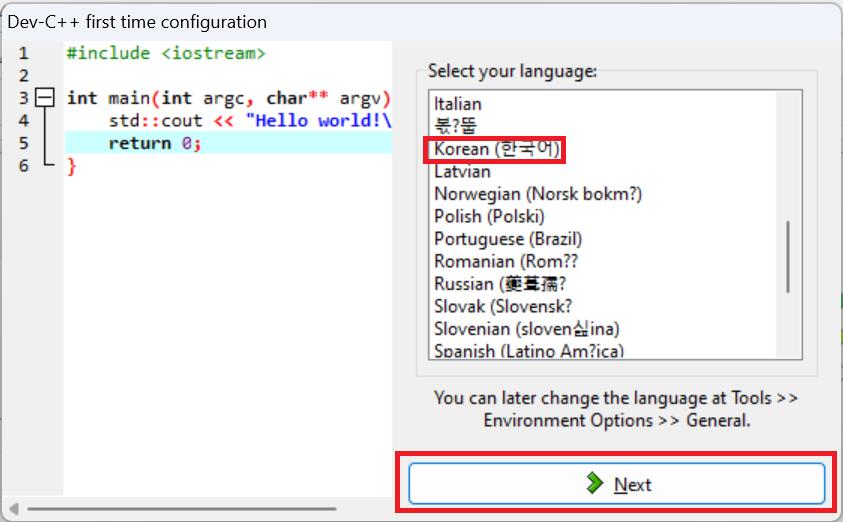Viewport: 843px width, 522px height.
Task: Select Korean in the language list
Action: point(498,149)
